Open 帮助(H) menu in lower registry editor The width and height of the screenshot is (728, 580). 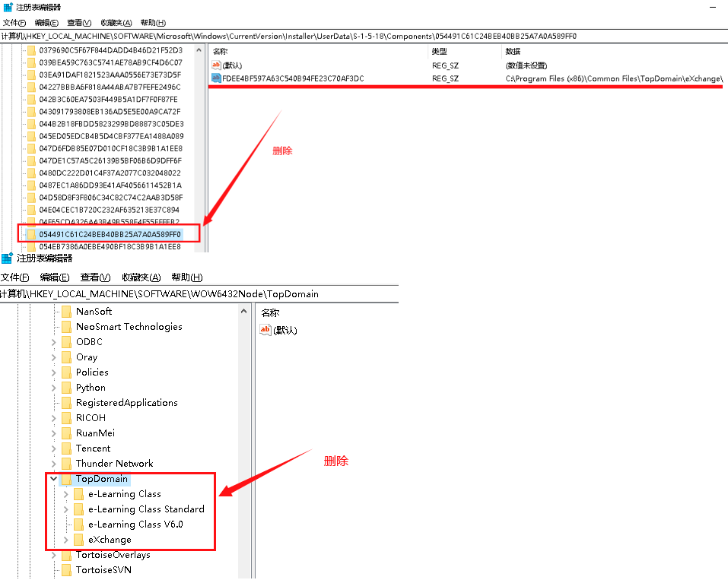(187, 277)
